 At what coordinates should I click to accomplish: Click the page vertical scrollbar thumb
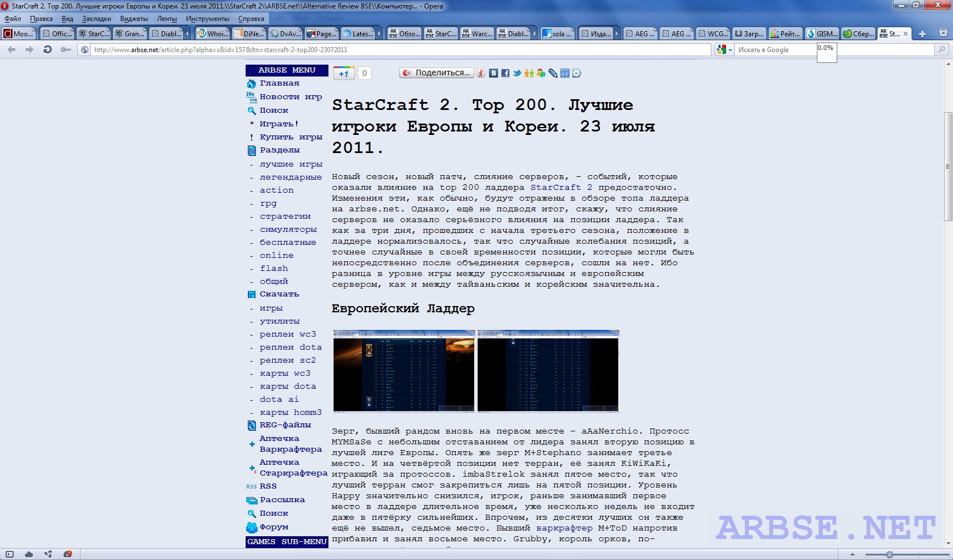(948, 167)
